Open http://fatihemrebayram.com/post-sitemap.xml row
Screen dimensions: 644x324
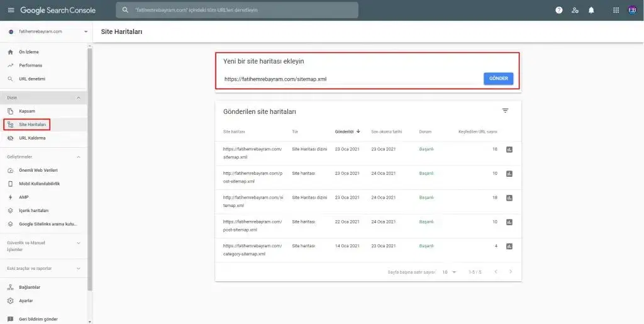pos(368,177)
